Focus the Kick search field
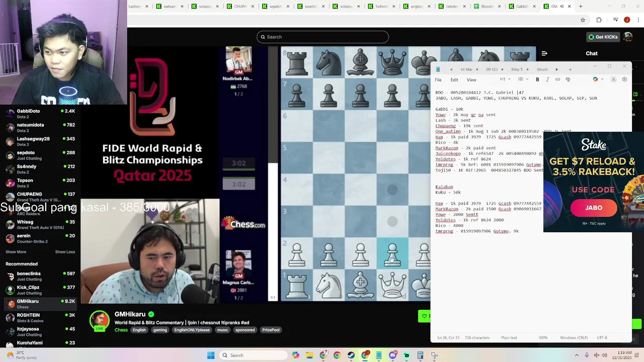644x362 pixels. coord(323,37)
